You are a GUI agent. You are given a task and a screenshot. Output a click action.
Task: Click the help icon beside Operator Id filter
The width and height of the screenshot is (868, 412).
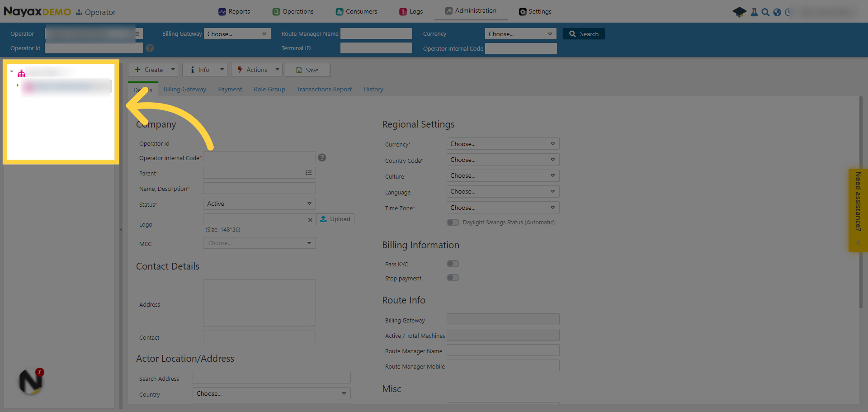point(150,48)
